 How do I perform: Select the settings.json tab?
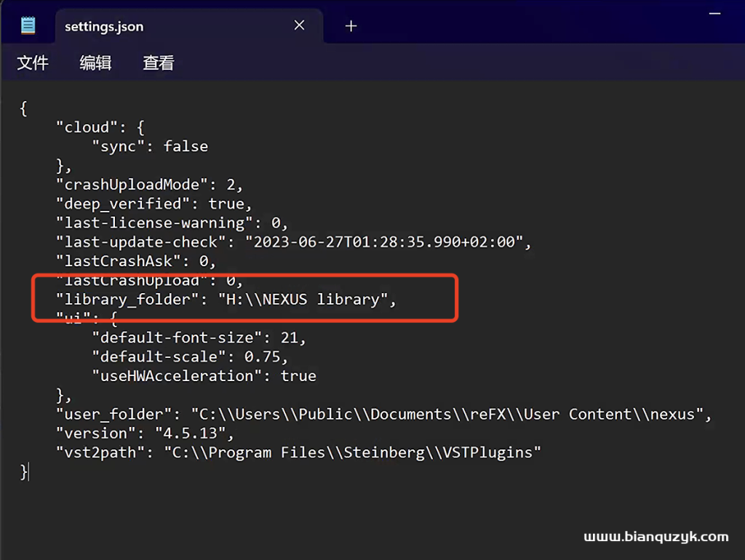[x=189, y=26]
